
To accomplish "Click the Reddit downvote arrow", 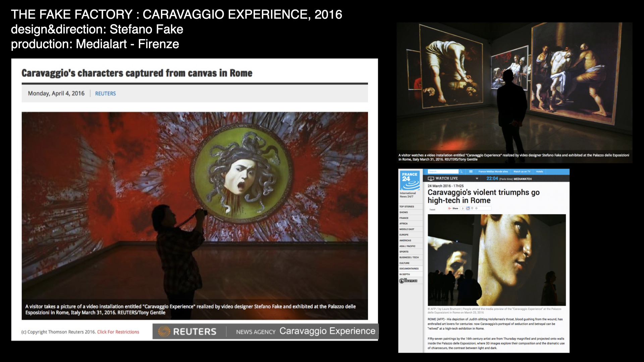I will 476,208.
